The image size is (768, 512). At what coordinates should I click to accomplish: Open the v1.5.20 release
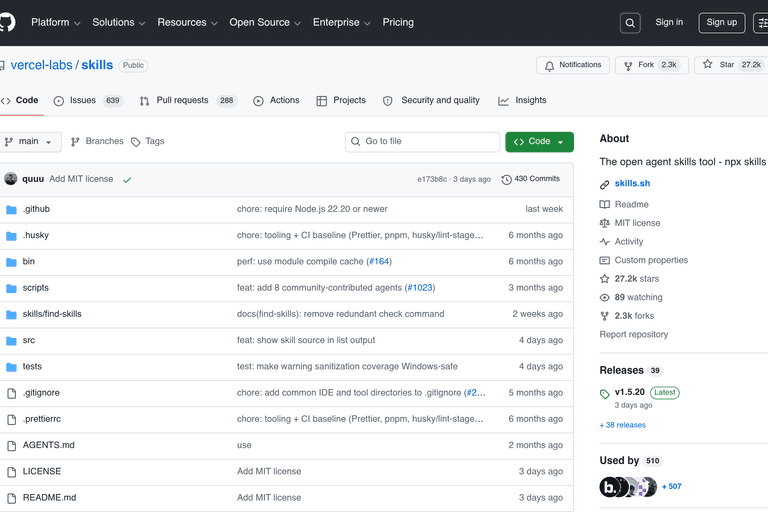click(629, 392)
